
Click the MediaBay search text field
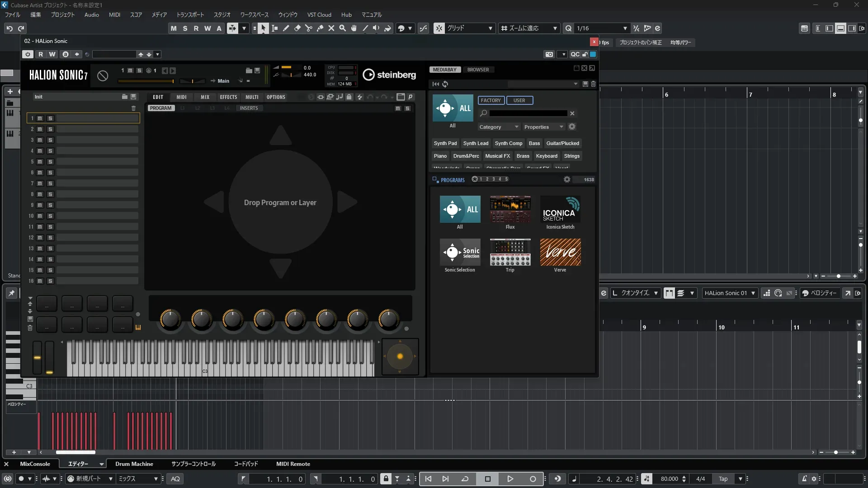point(528,113)
